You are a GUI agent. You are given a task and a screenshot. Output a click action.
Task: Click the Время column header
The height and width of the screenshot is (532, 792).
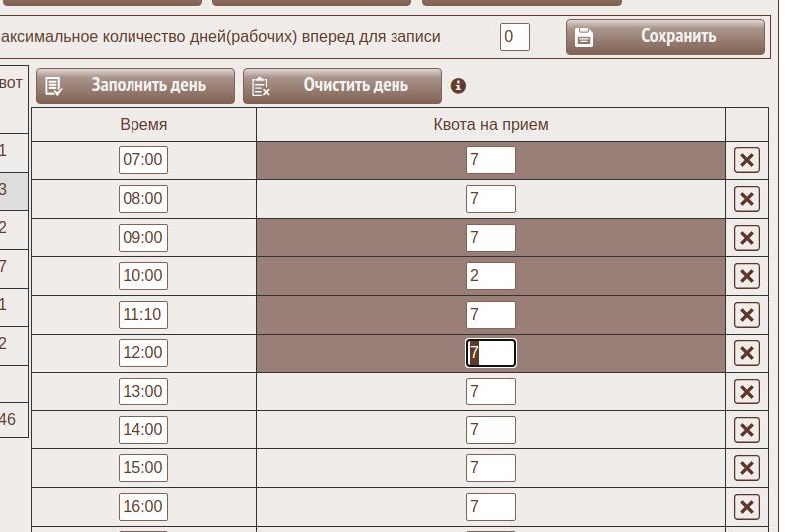[143, 125]
